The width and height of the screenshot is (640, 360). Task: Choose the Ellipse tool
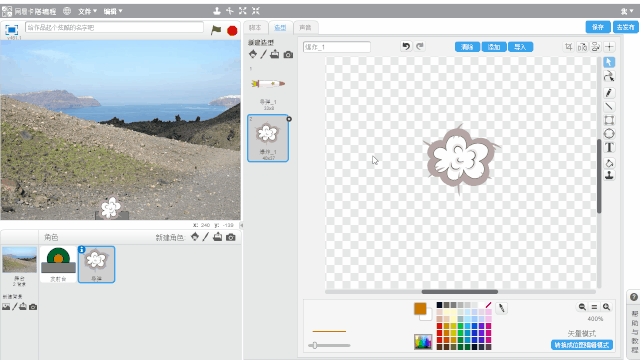[609, 133]
